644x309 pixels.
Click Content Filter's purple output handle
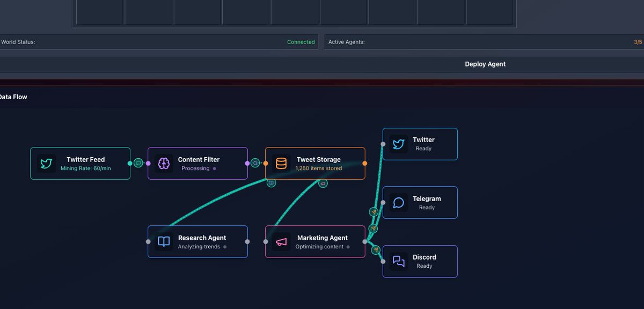tap(247, 163)
